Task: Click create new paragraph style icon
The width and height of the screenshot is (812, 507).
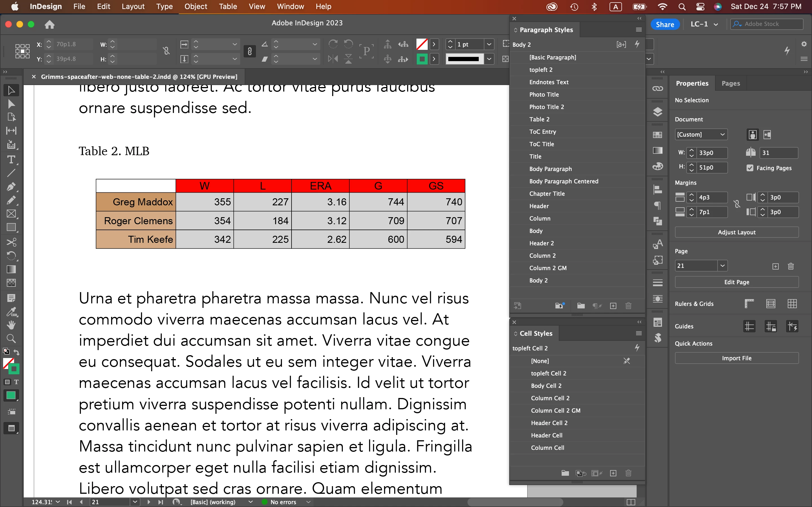Action: click(613, 306)
